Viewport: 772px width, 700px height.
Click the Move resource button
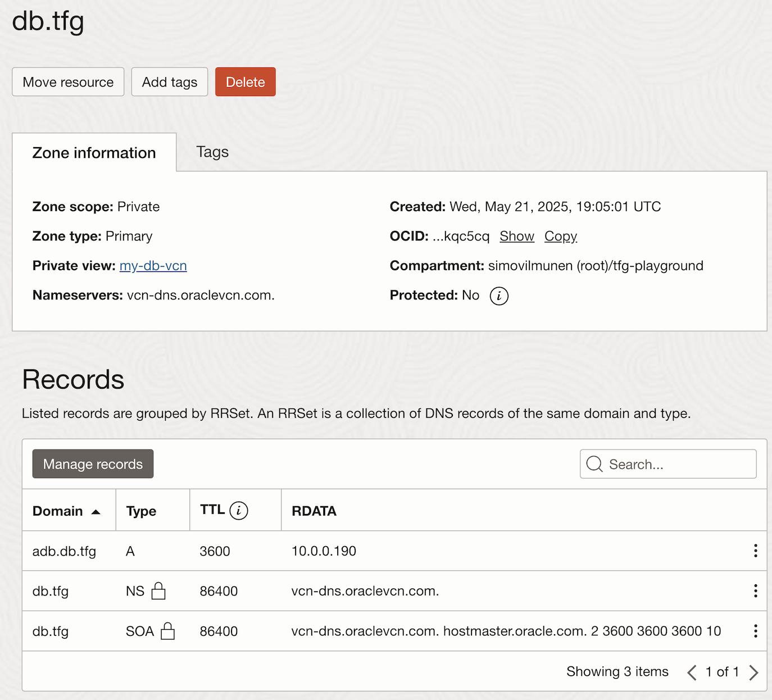pos(68,82)
